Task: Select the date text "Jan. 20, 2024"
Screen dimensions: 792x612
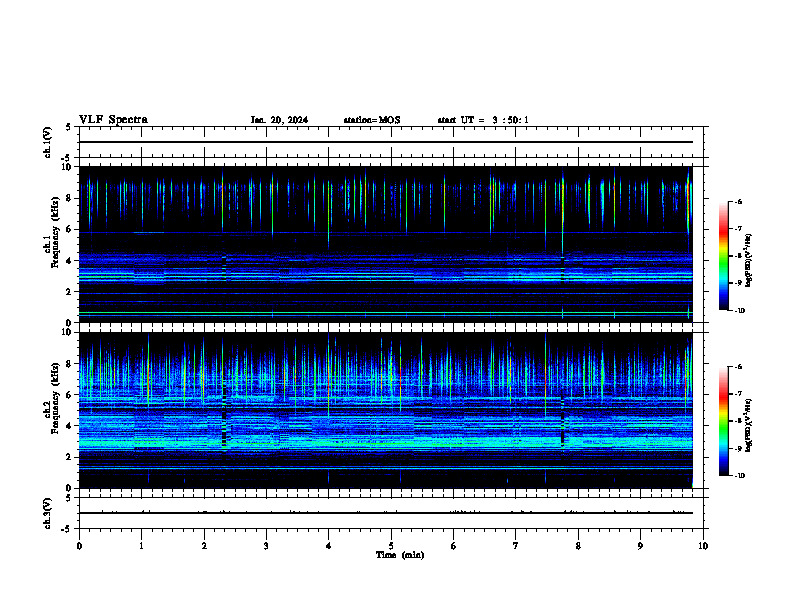Action: click(279, 120)
